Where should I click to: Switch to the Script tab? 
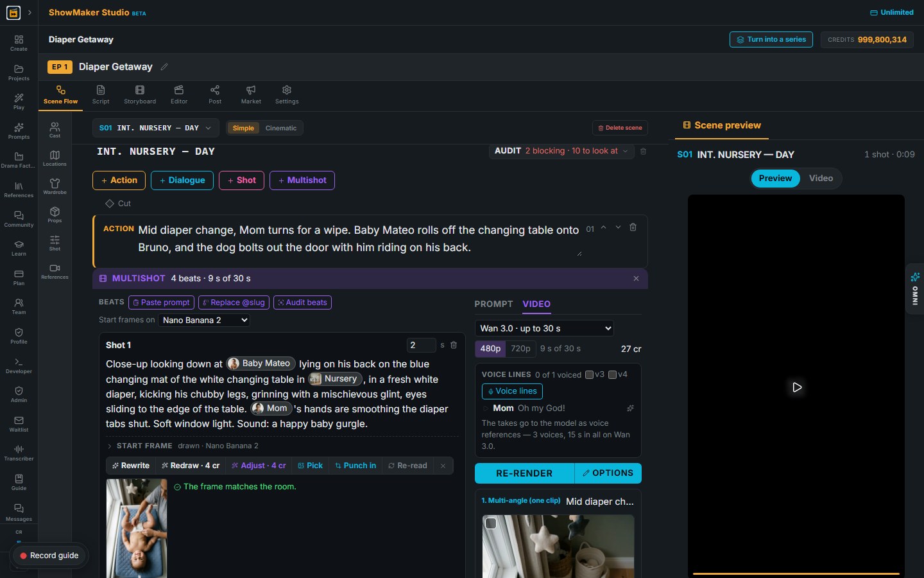point(101,95)
